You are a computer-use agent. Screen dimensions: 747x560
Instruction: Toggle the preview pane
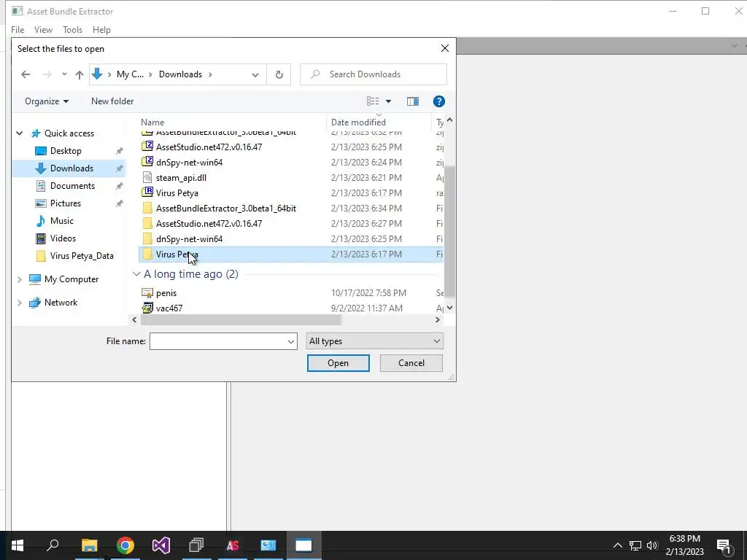(413, 101)
